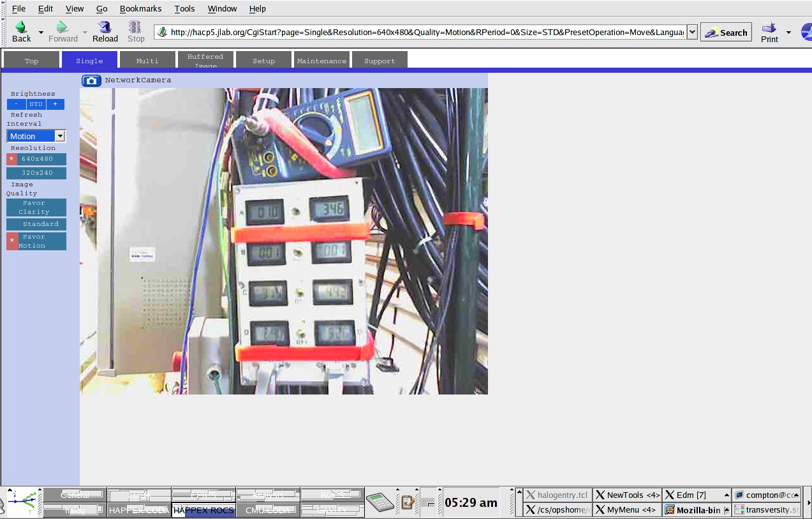Open the Refresh Interval Motion dropdown

(36, 136)
